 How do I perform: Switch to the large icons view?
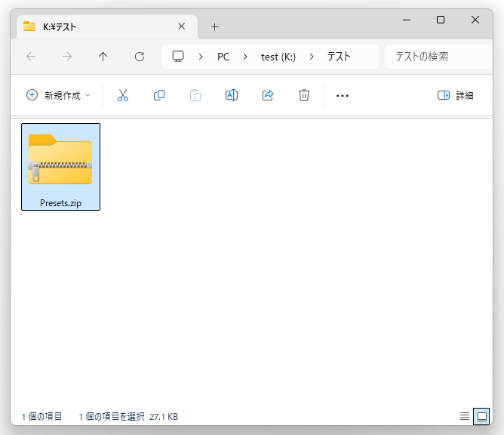[481, 416]
